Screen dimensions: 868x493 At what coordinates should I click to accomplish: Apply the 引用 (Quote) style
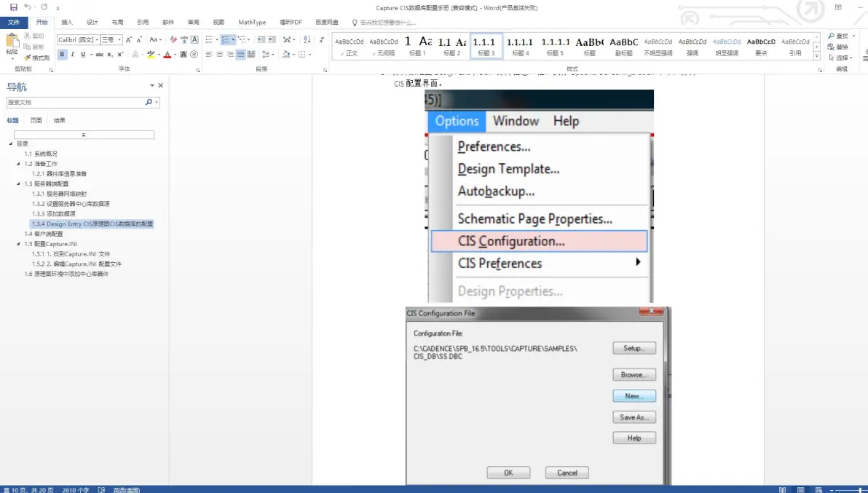point(795,46)
